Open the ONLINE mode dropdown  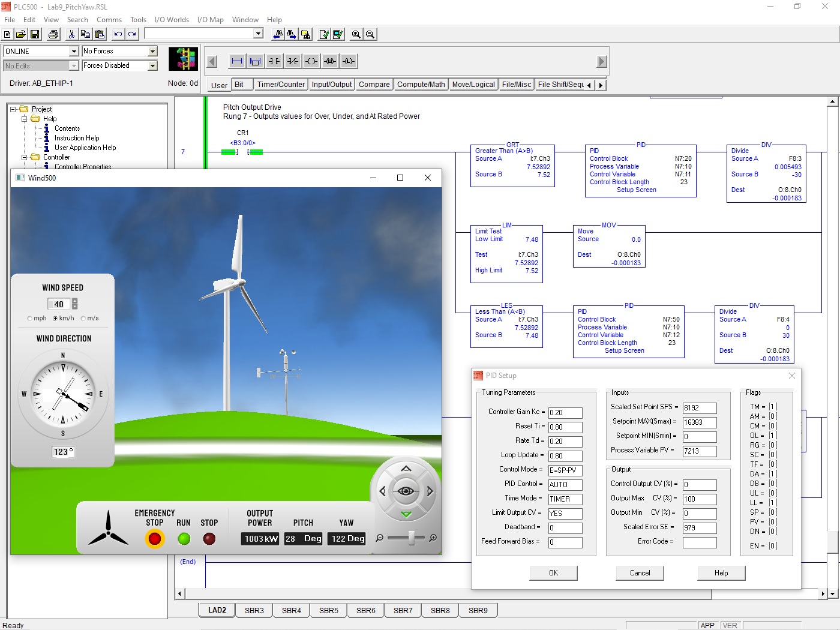(74, 52)
